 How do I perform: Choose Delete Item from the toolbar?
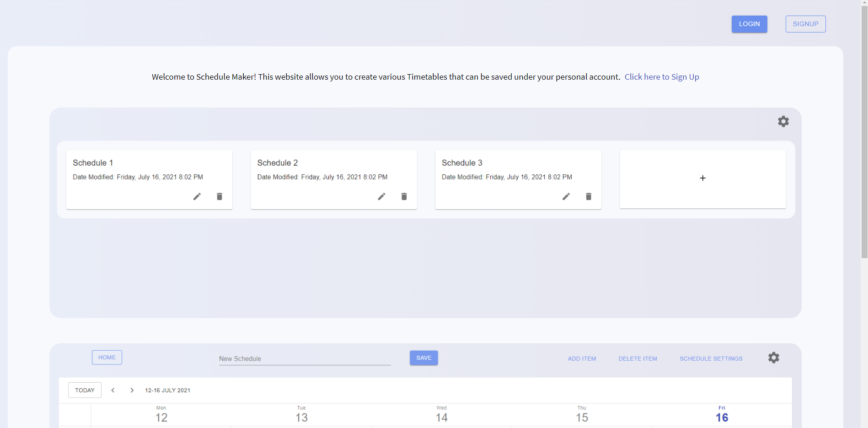click(x=638, y=358)
